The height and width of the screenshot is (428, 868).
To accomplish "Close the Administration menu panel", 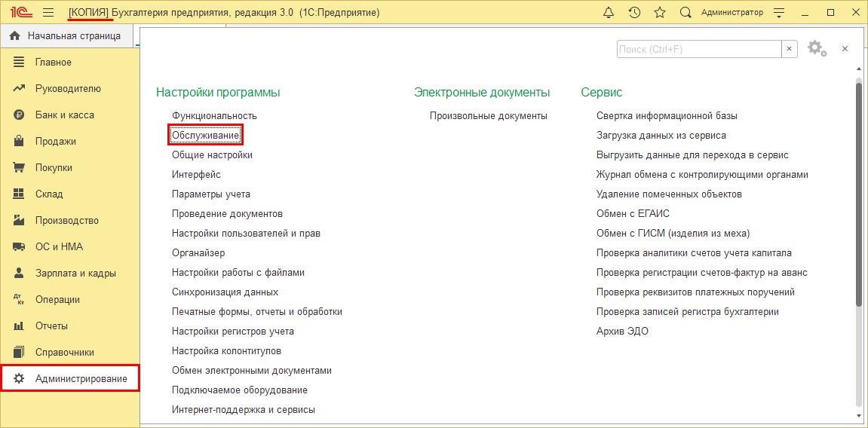I will (845, 48).
